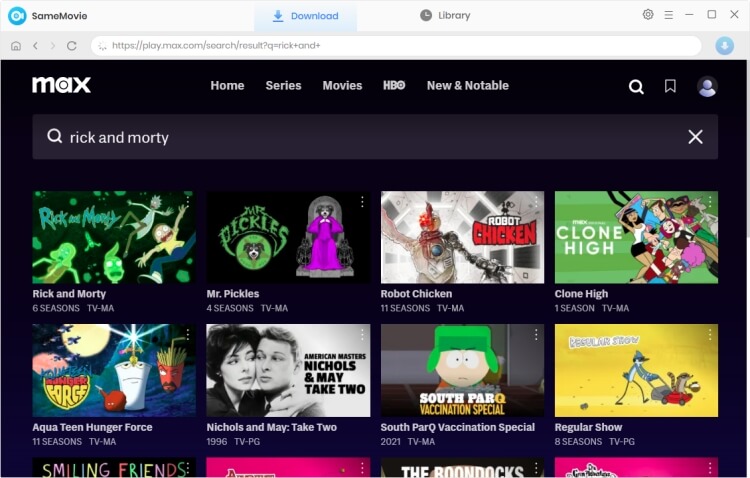
Task: Go to New & Notable section
Action: (x=467, y=85)
